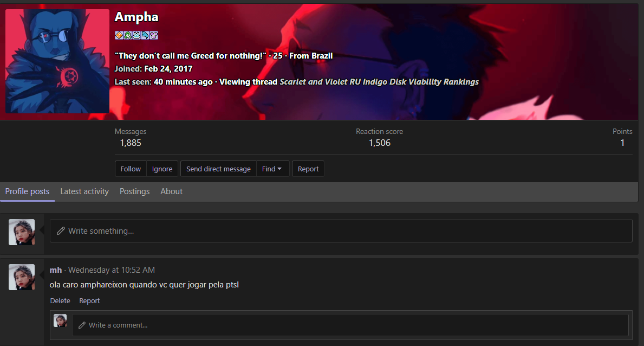The width and height of the screenshot is (644, 346).
Task: Click the Messages count 1,885
Action: pos(131,143)
